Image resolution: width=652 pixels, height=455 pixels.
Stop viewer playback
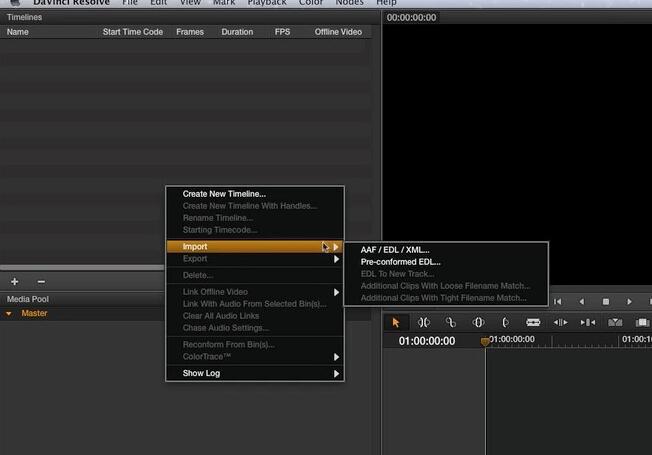pos(606,302)
